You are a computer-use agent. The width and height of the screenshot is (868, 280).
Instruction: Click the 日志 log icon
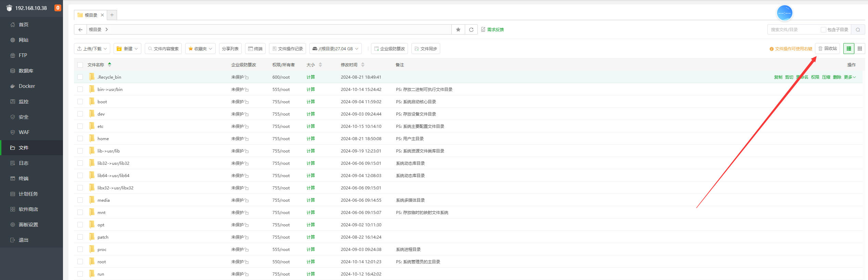(x=13, y=163)
